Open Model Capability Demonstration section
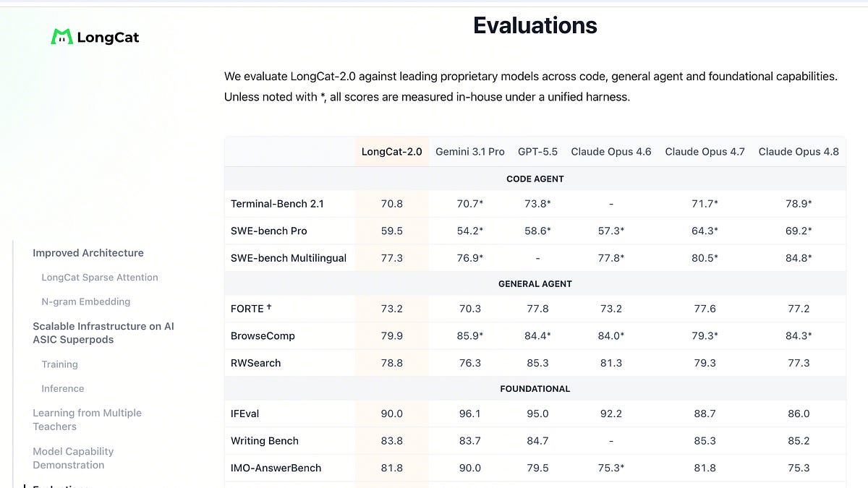The width and height of the screenshot is (868, 488). pos(73,458)
